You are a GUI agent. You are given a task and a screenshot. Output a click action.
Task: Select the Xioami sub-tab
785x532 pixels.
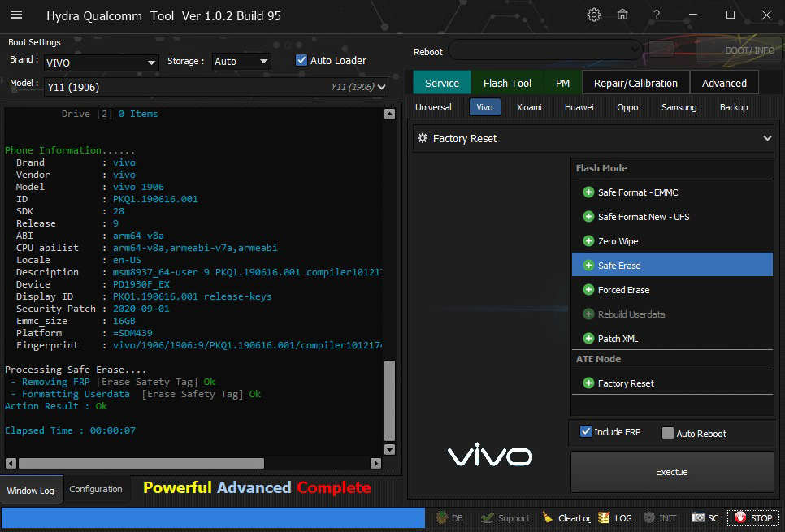pyautogui.click(x=529, y=107)
